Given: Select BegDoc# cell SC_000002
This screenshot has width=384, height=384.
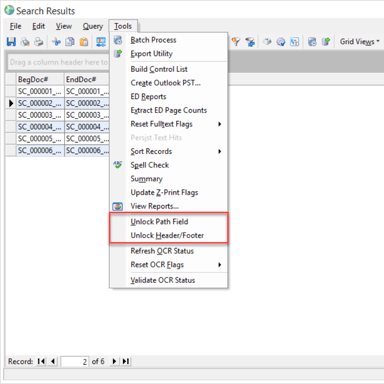Looking at the screenshot, I should pyautogui.click(x=40, y=103).
